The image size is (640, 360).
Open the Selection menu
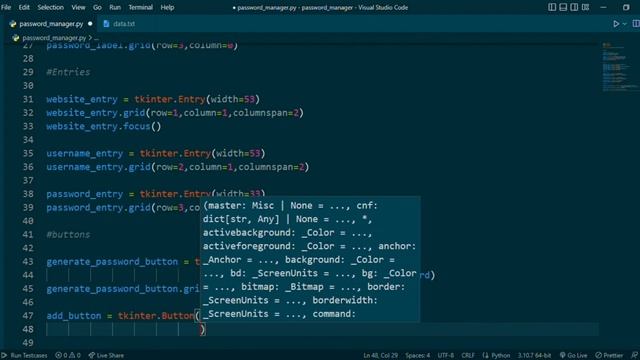click(51, 7)
